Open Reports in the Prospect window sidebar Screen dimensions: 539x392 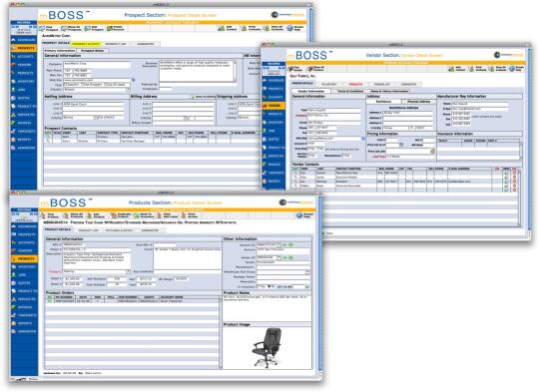[23, 140]
